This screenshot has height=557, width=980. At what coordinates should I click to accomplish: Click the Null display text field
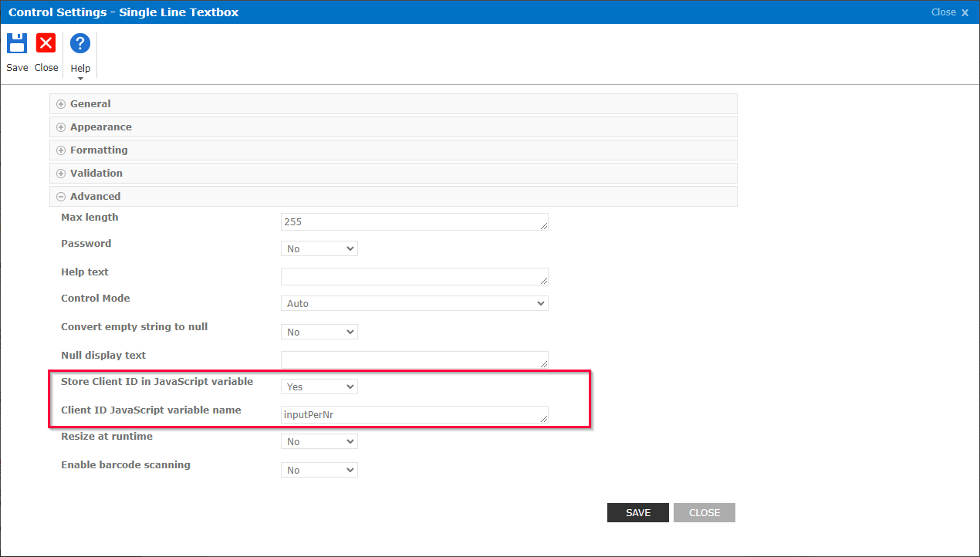point(414,360)
